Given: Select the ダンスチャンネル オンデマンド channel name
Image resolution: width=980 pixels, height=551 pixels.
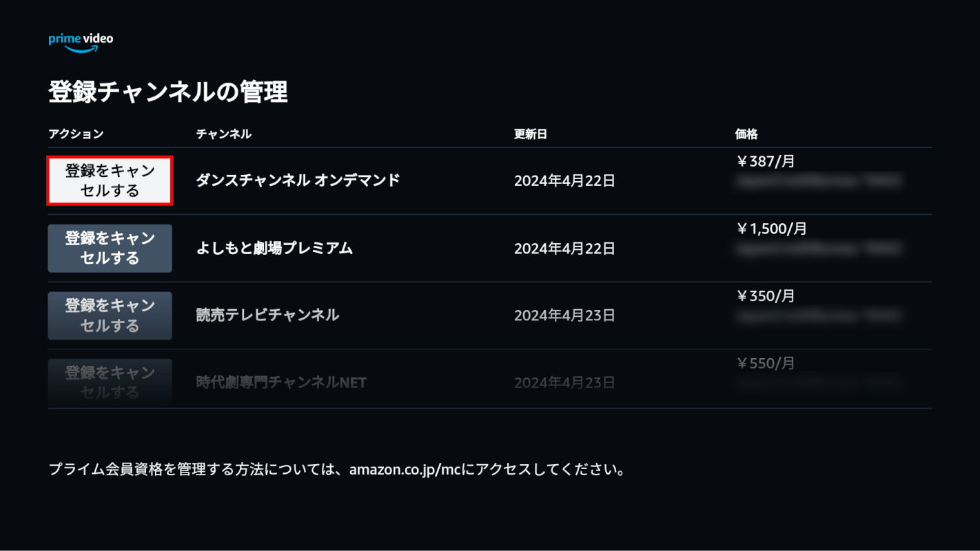Looking at the screenshot, I should [x=298, y=180].
